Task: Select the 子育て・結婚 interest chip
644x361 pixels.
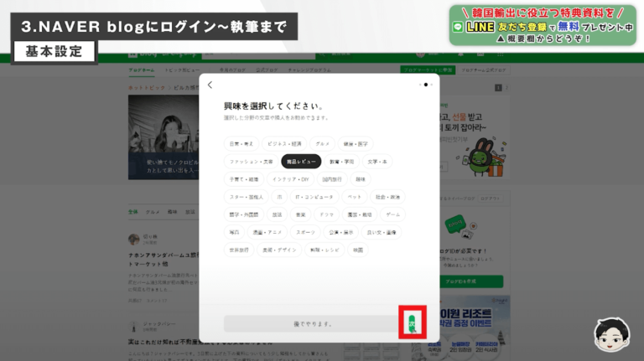Action: tap(243, 179)
